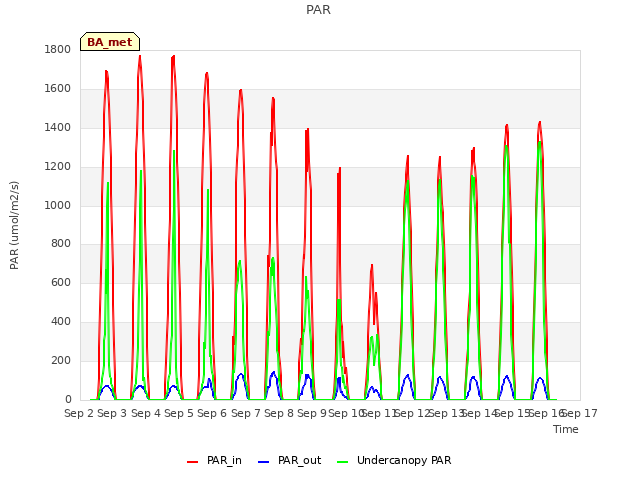Click the 1200 y-axis tick label

pos(58,167)
